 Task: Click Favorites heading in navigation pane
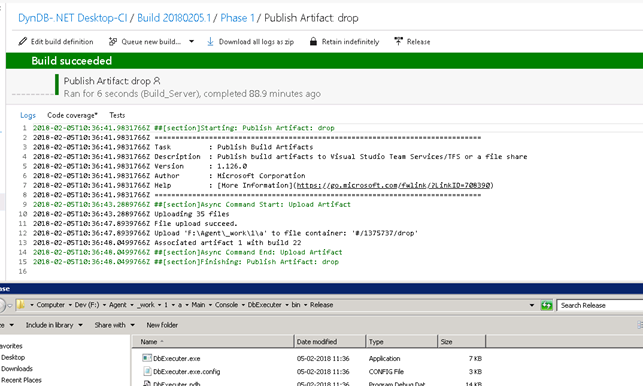[11, 346]
